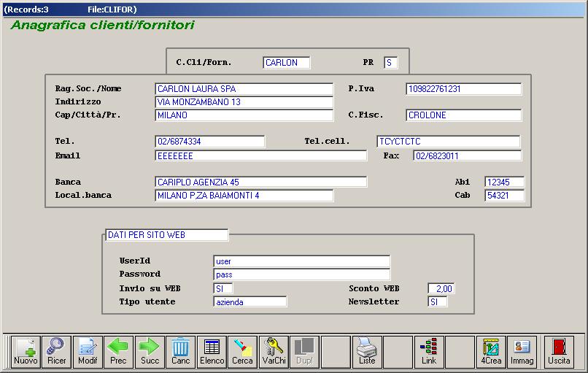Click the DATI PER SITO WEB header field
Image resolution: width=588 pixels, height=373 pixels.
[166, 235]
